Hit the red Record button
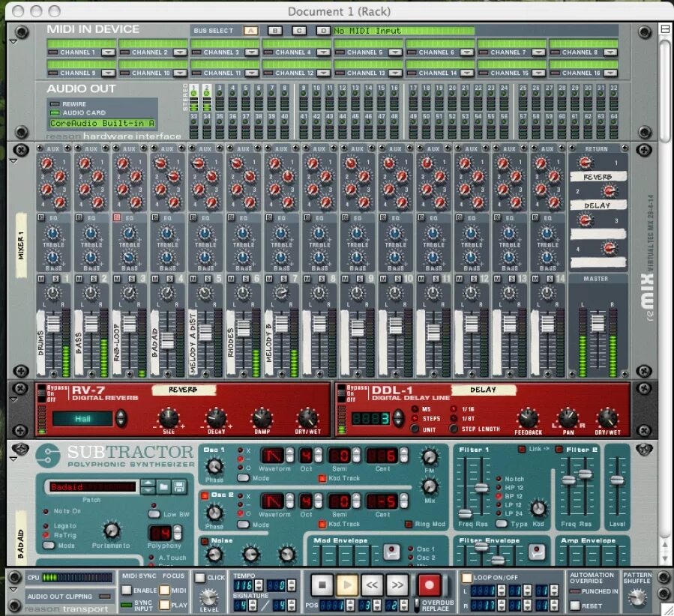Screen dimensions: 674x616 tap(429, 584)
